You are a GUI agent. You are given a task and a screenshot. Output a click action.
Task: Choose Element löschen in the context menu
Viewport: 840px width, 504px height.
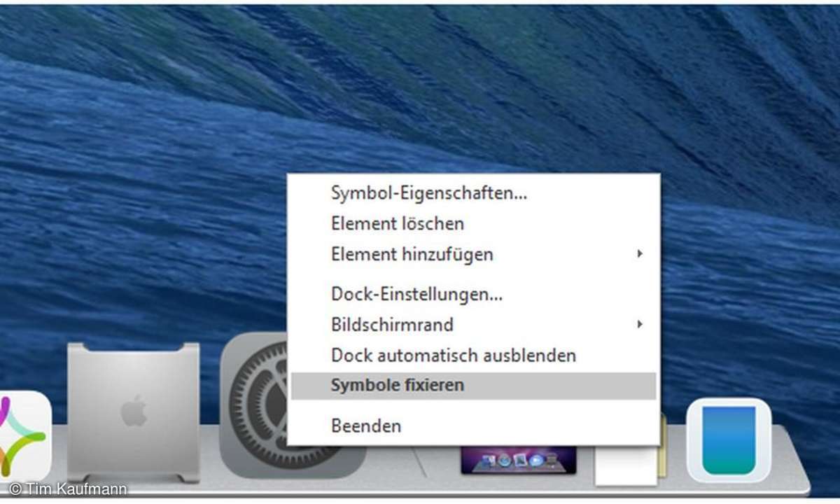473,224
